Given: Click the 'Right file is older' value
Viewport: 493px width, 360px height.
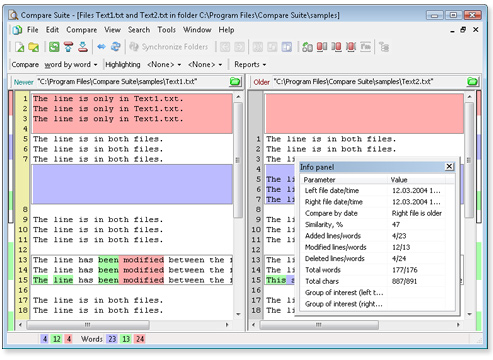Looking at the screenshot, I should 417,213.
